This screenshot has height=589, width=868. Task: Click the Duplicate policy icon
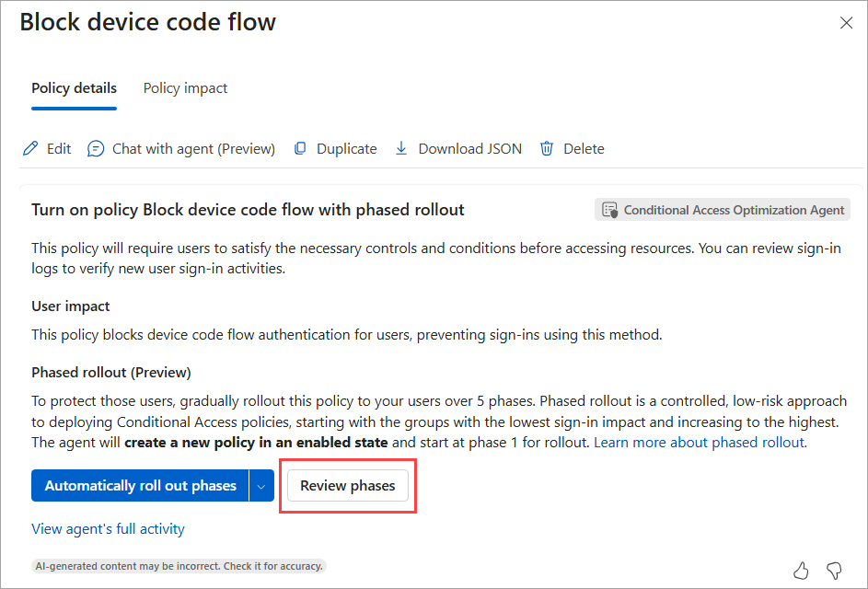[300, 149]
